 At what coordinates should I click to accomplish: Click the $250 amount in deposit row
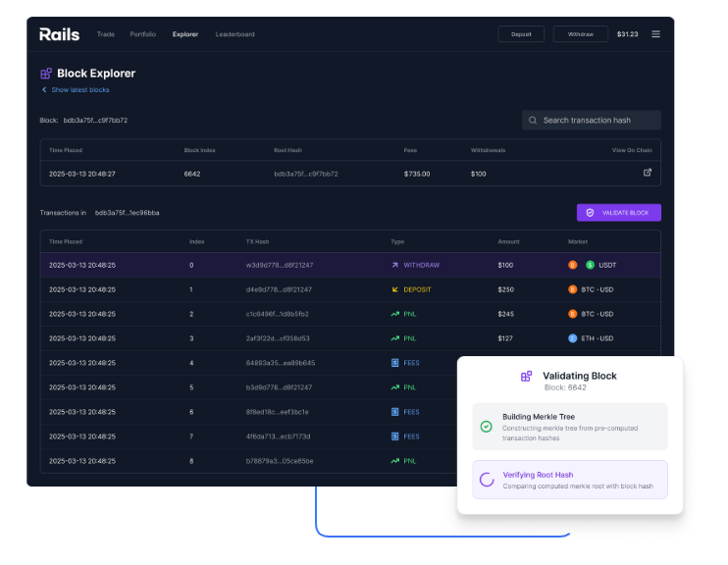coord(505,289)
